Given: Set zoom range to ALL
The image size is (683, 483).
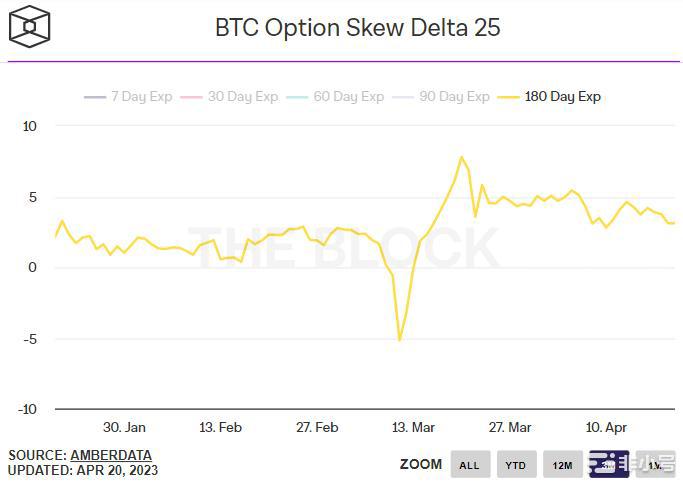Looking at the screenshot, I should [470, 465].
